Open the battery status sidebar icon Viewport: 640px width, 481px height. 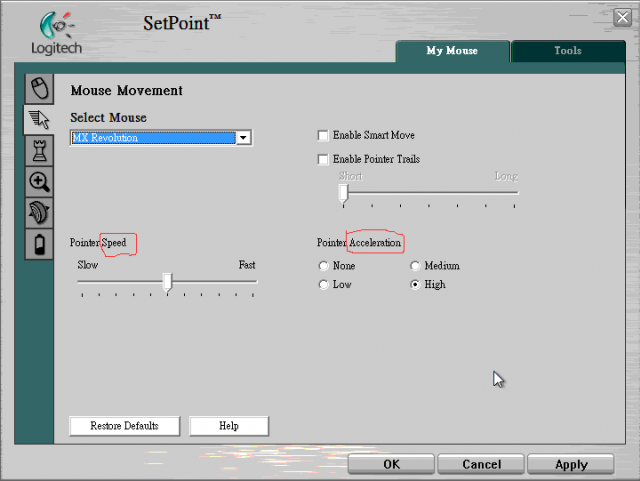39,244
